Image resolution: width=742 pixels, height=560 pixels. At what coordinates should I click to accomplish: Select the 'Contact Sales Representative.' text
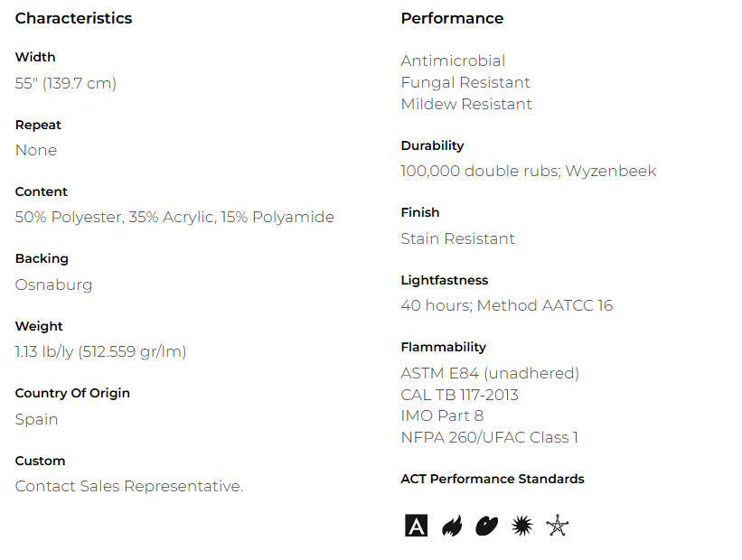[129, 486]
